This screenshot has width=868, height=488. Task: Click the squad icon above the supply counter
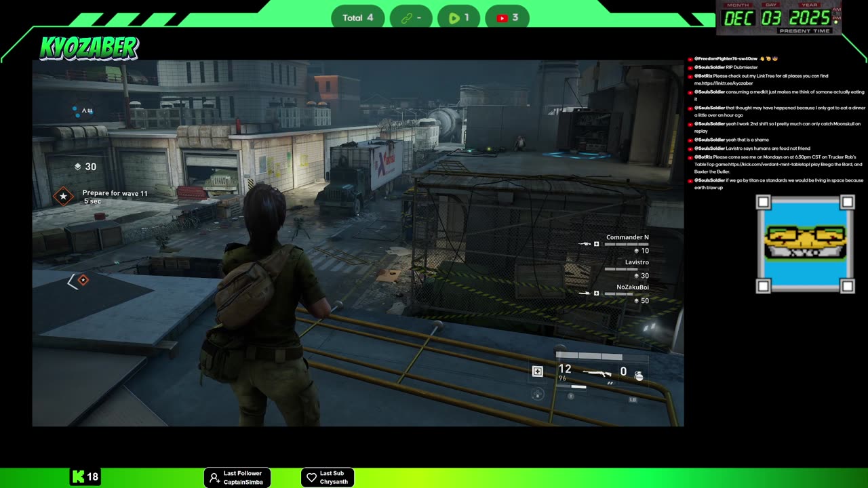coord(83,110)
